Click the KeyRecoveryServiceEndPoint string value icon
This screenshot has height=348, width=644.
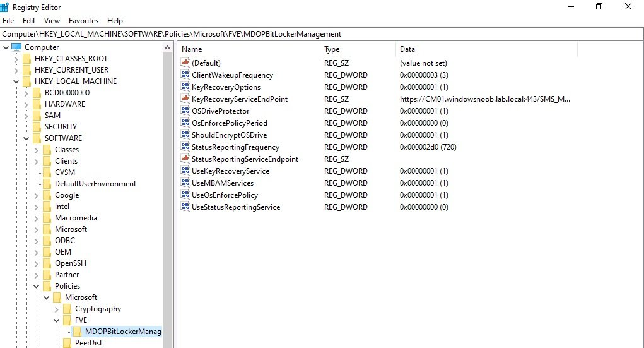click(x=185, y=99)
